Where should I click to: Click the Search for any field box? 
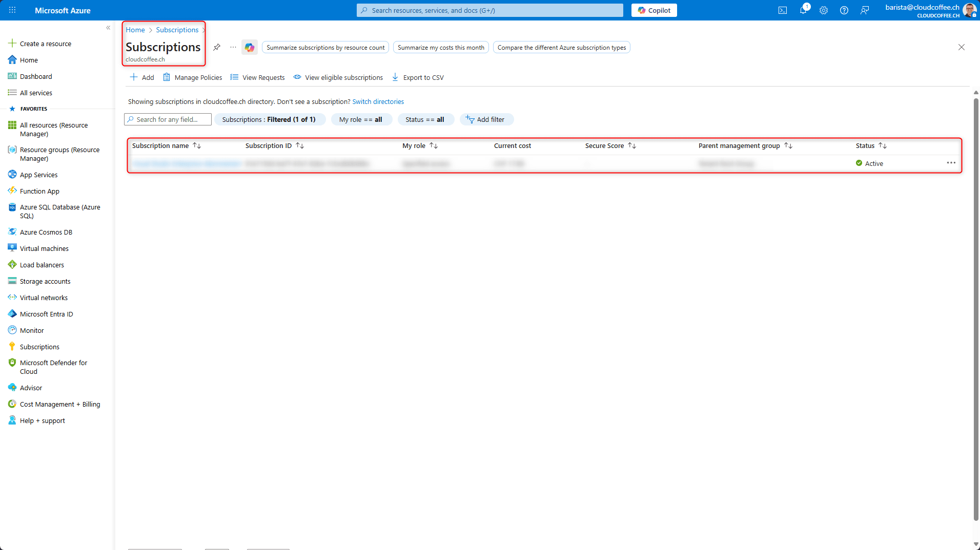[168, 119]
